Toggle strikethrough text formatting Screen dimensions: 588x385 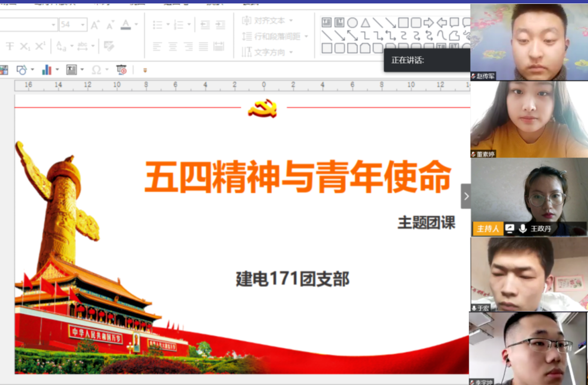point(10,46)
